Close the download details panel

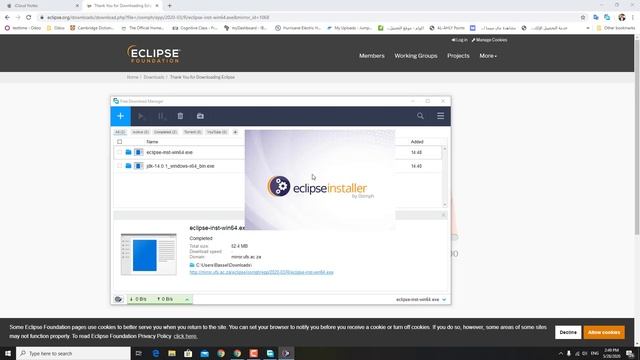click(x=443, y=215)
